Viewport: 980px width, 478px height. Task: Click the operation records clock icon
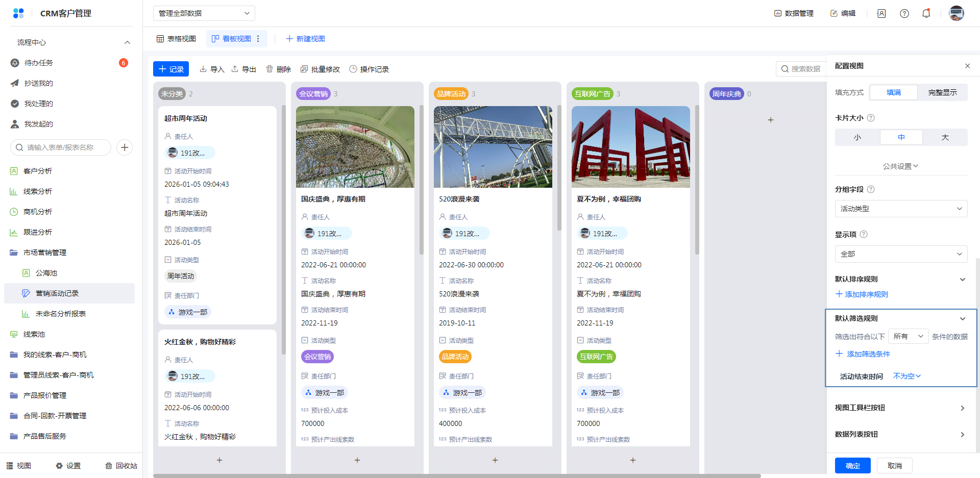pyautogui.click(x=353, y=69)
